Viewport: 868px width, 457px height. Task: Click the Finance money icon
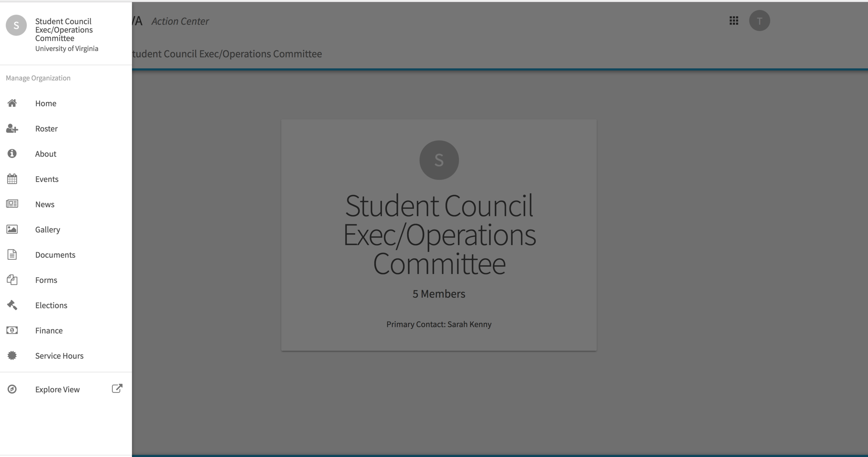click(x=12, y=330)
